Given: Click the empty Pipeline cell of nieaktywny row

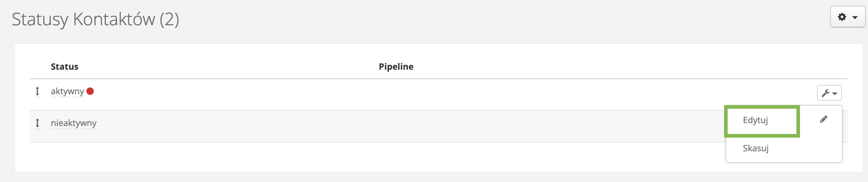Looking at the screenshot, I should point(396,126).
